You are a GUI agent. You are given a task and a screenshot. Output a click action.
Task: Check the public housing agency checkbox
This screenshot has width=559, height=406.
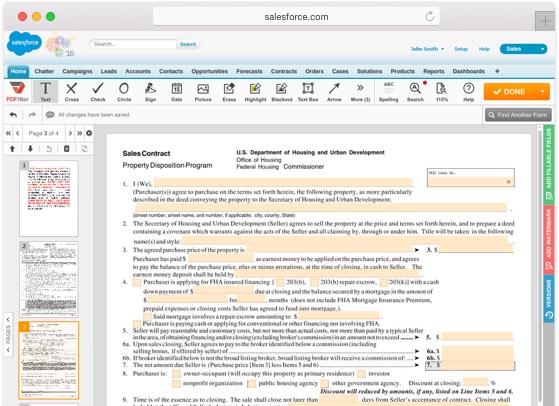point(252,384)
